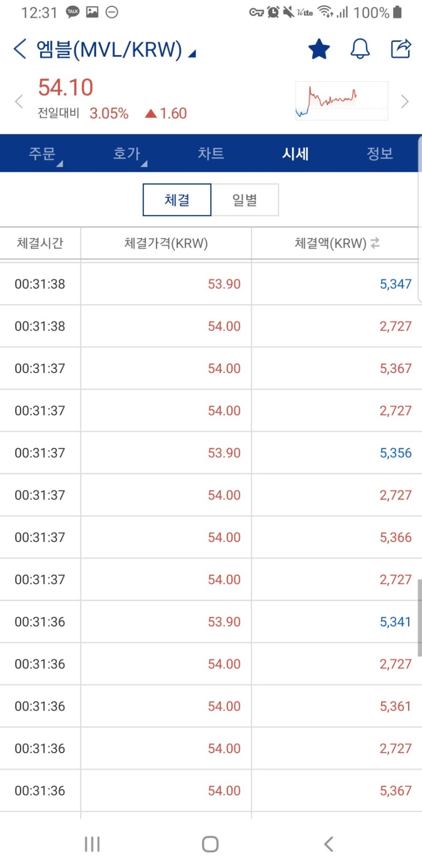Select the 체결 toggle button

[177, 199]
